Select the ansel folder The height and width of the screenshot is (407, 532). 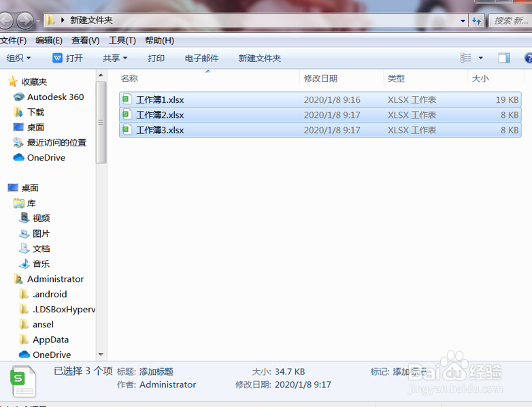(x=36, y=325)
